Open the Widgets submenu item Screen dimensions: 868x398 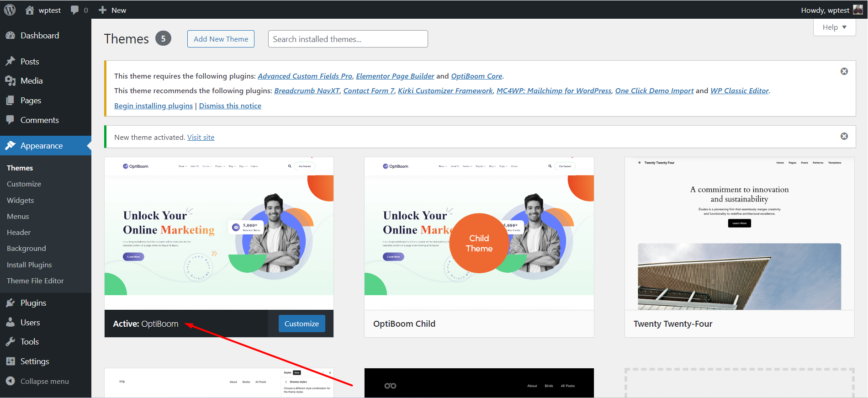pos(20,200)
